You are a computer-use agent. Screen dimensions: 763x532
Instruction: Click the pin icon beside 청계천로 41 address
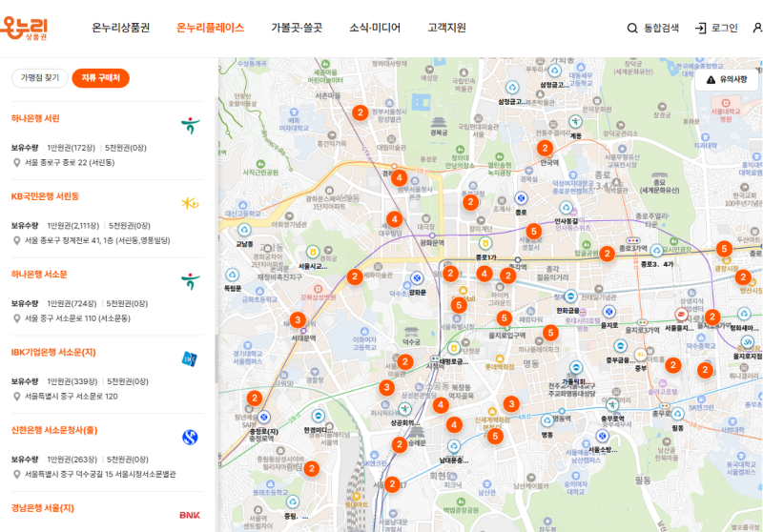[16, 240]
